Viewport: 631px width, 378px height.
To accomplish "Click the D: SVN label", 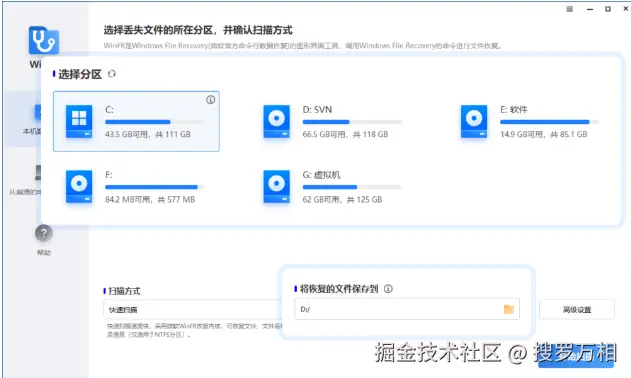I will point(317,109).
